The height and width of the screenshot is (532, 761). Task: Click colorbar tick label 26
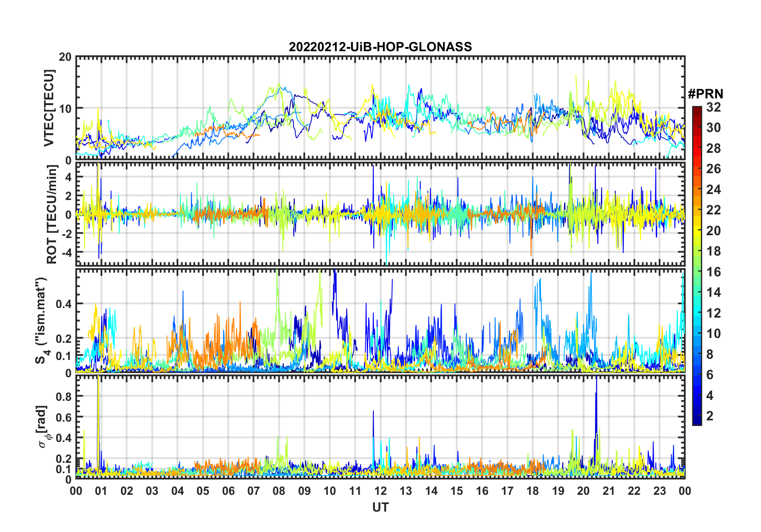(x=713, y=169)
